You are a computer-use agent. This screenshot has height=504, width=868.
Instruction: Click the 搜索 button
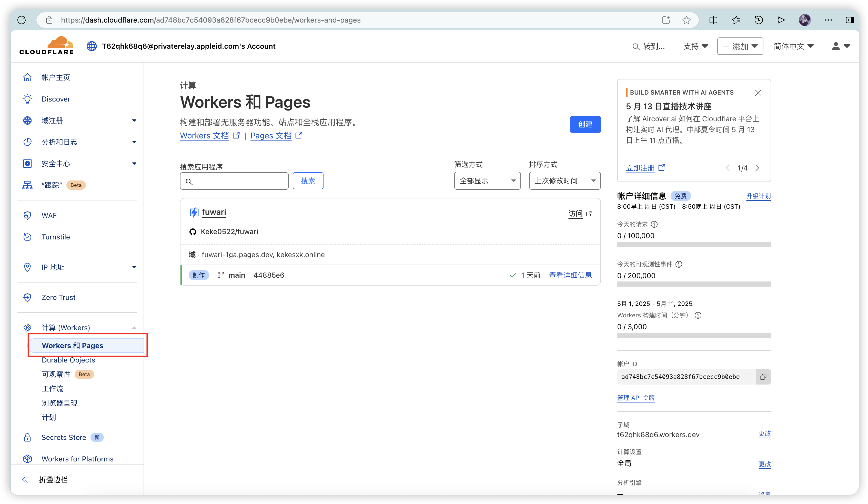[308, 180]
